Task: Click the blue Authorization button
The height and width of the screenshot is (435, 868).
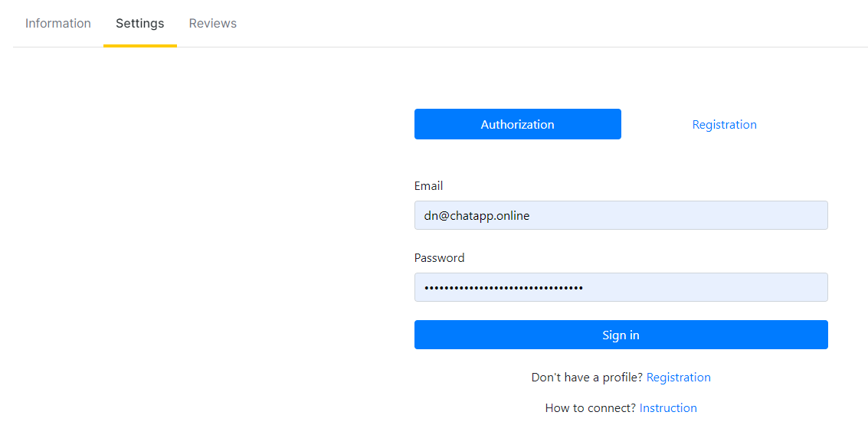Action: click(518, 124)
